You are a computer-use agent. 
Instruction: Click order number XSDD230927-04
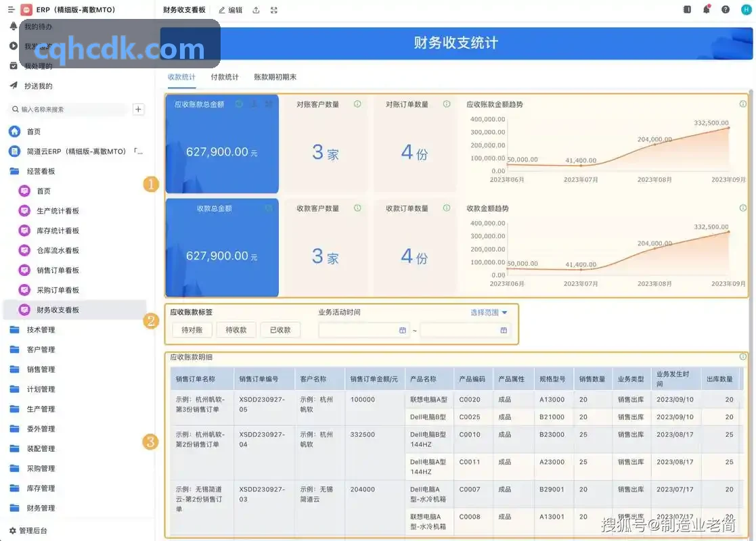(262, 440)
